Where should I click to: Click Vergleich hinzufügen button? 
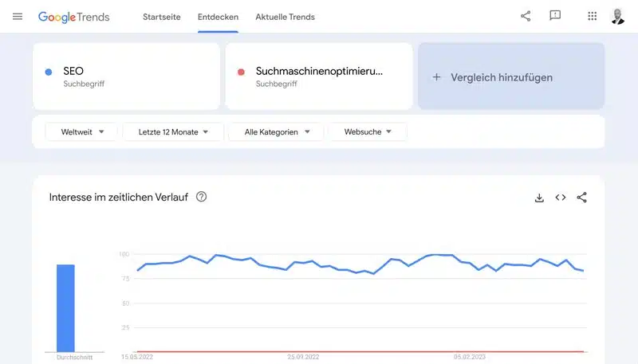click(511, 76)
